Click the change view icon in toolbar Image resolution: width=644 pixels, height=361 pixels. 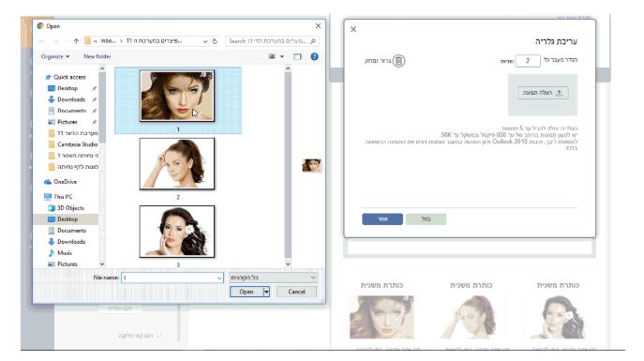[x=272, y=56]
